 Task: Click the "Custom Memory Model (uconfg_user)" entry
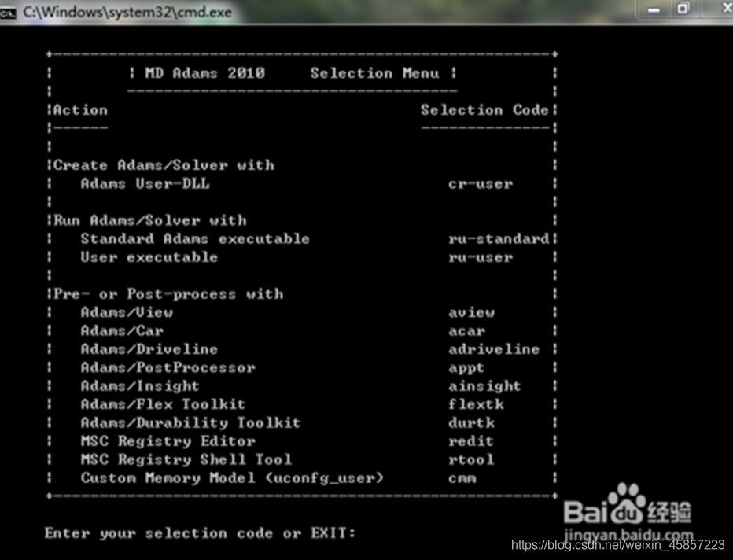(232, 477)
